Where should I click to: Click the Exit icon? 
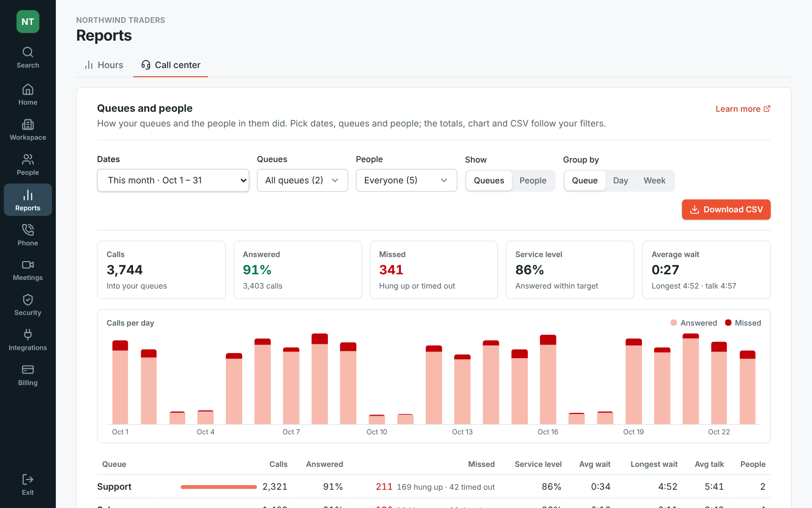tap(28, 480)
